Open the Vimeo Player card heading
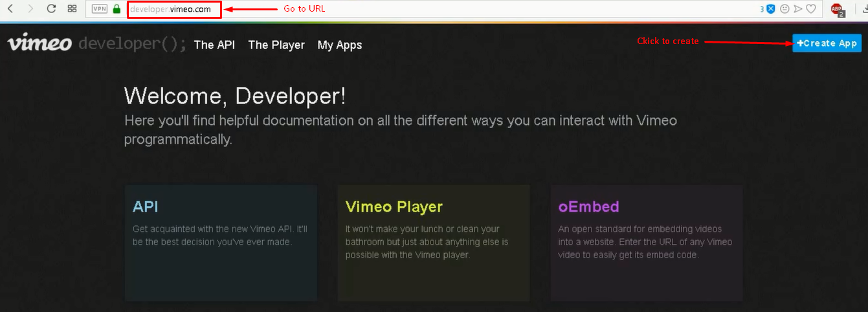 coord(394,207)
